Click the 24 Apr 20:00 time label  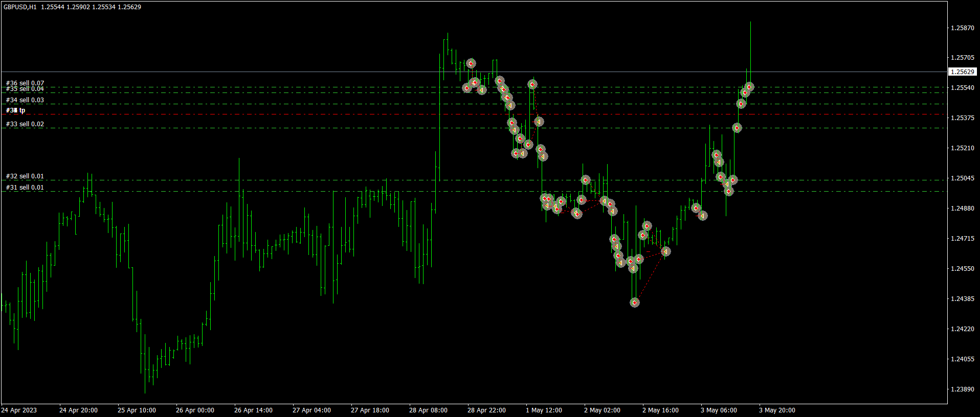pyautogui.click(x=78, y=410)
